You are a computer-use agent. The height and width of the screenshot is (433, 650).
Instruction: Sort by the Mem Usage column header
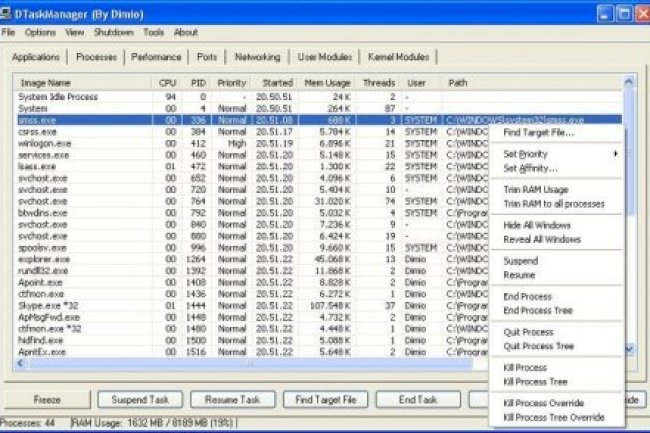327,83
